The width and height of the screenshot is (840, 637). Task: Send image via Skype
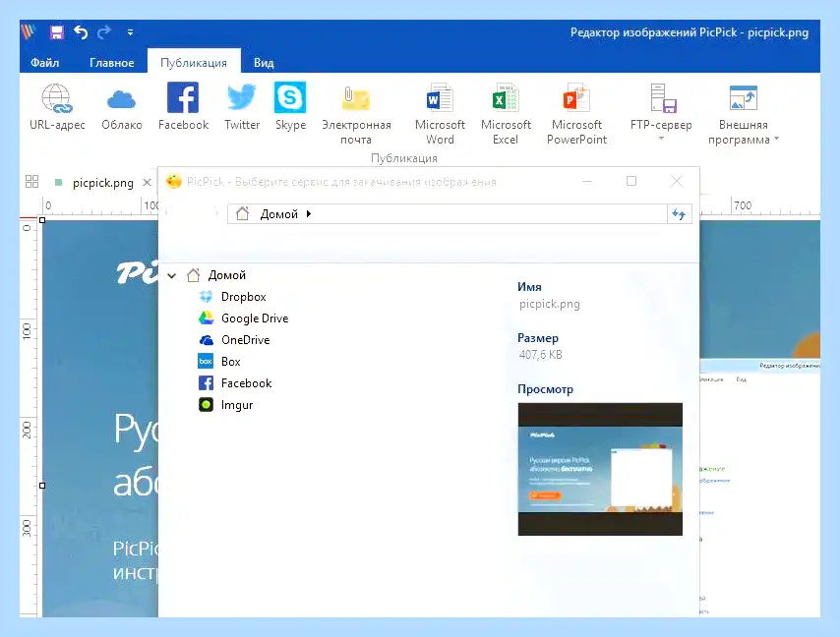pos(290,106)
